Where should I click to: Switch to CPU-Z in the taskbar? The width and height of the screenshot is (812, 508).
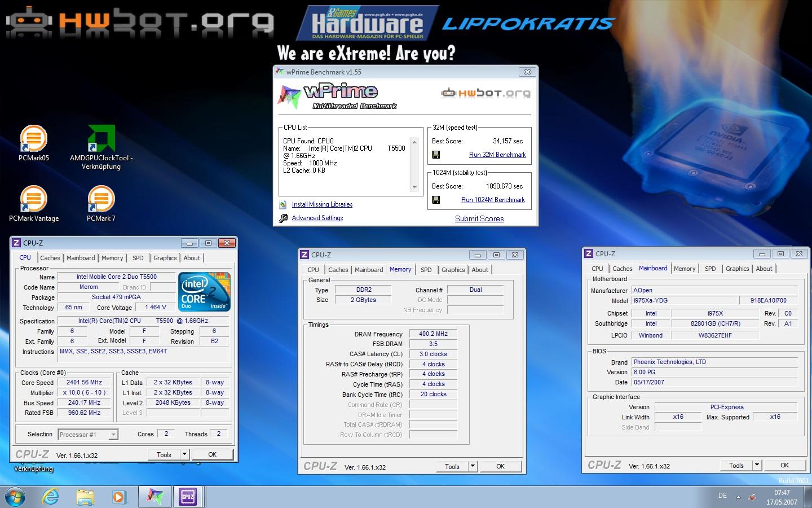[188, 497]
